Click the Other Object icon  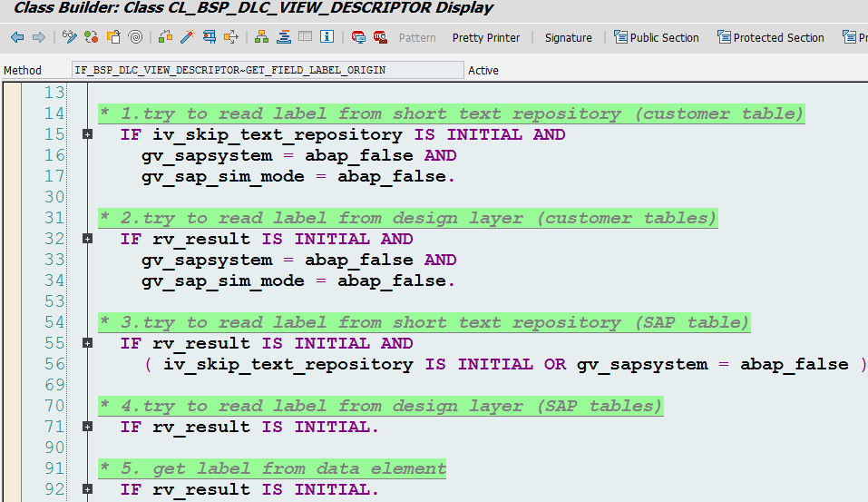(x=113, y=37)
